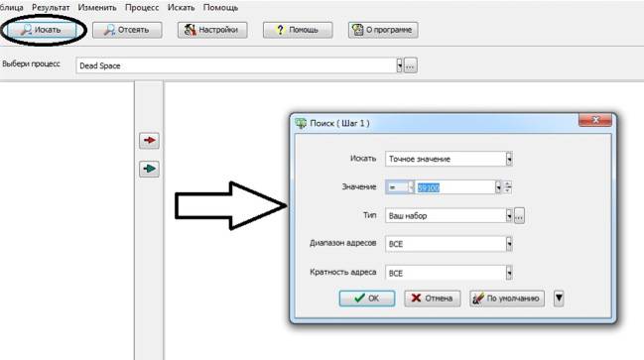Viewport: 644px width, 360px height.
Task: Click the По умолчанию button
Action: pos(507,299)
